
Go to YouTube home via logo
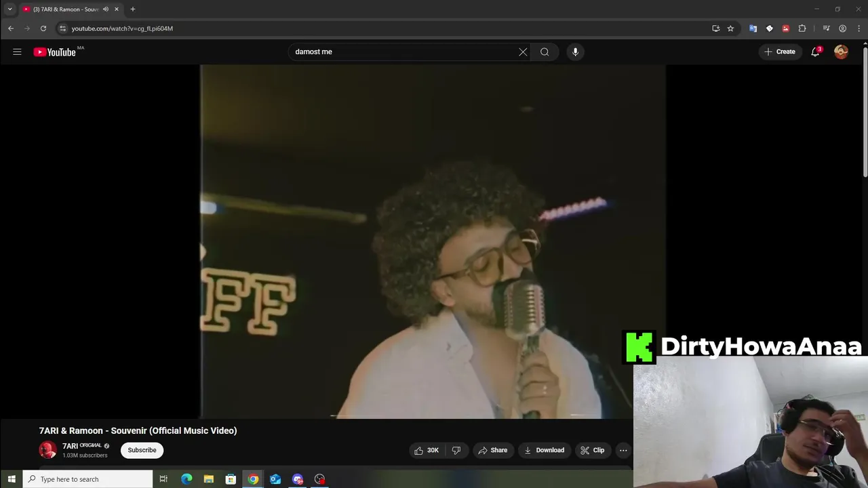55,52
